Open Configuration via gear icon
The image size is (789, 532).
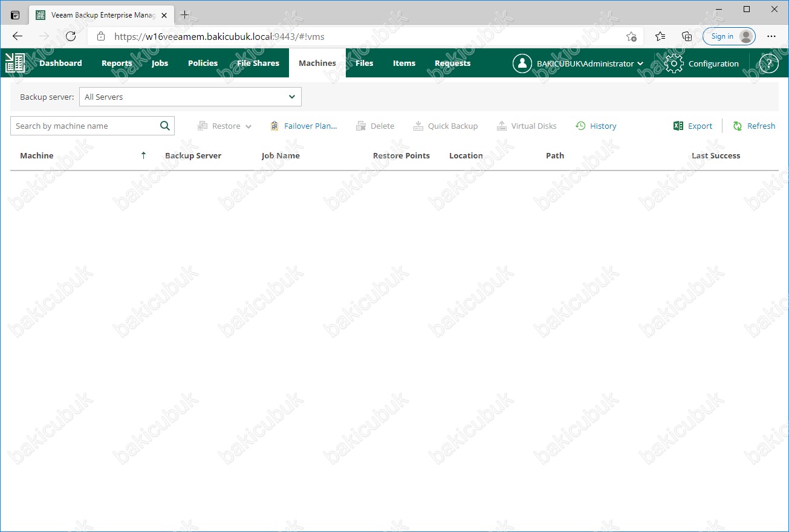click(x=674, y=63)
